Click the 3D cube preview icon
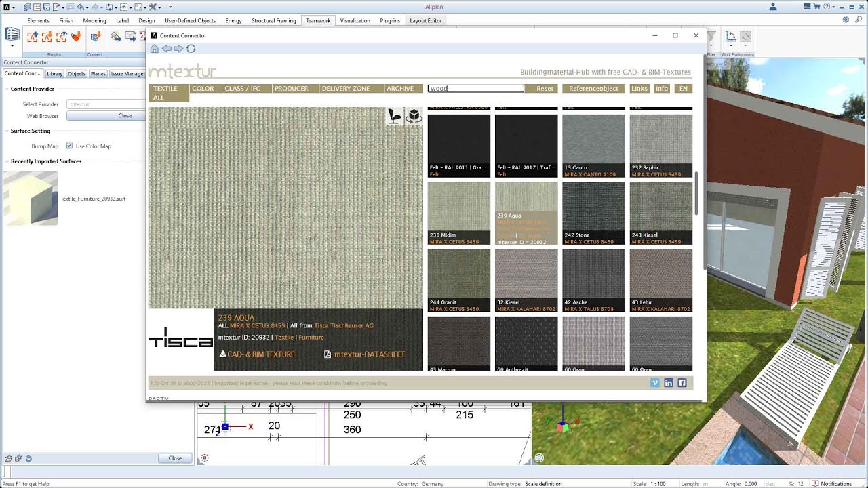868x488 pixels. [x=413, y=117]
